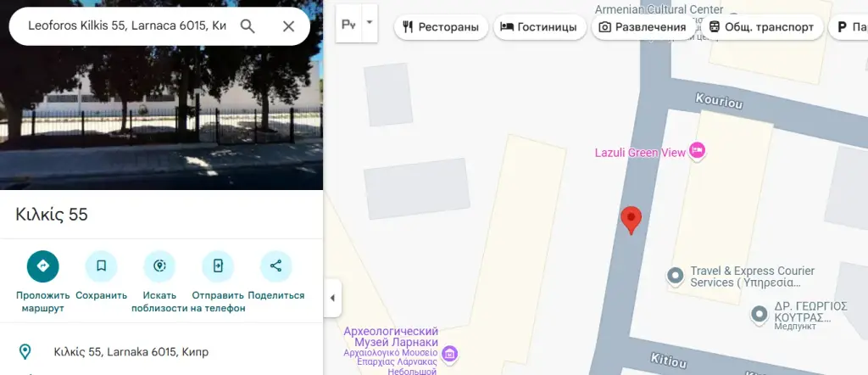Click the Проложить маршрут directions icon
Screen dimensions: 868x375
(x=42, y=266)
